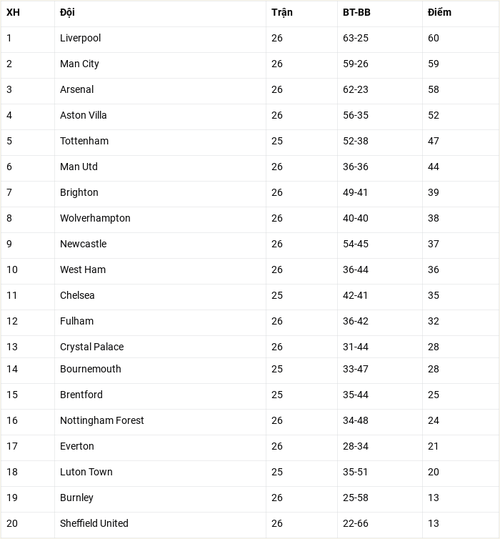Click on Man City team name
The image size is (500, 539).
(79, 64)
